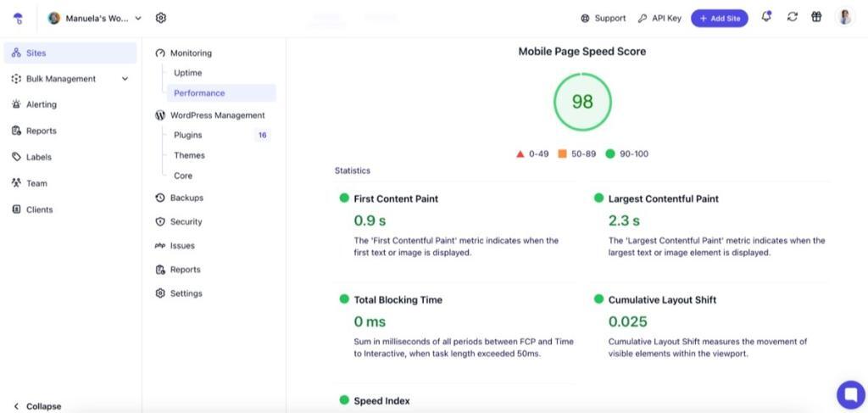Screen dimensions: 868x413
Task: Open Alerting from the sidebar
Action: point(41,104)
